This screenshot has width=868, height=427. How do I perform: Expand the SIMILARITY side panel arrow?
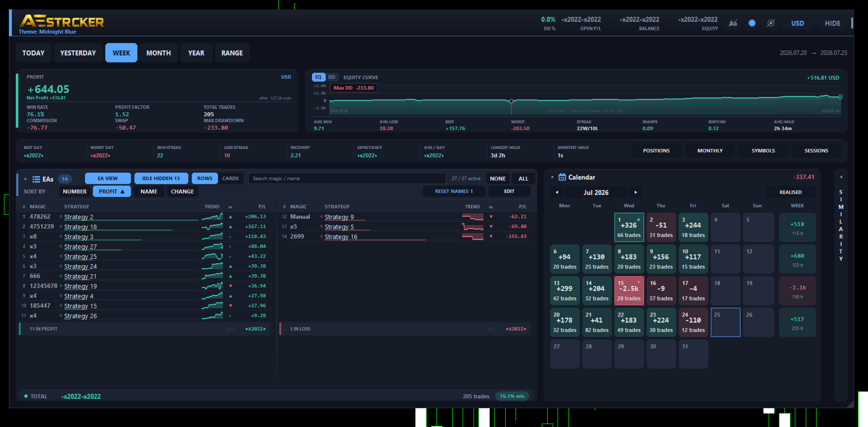pyautogui.click(x=841, y=177)
